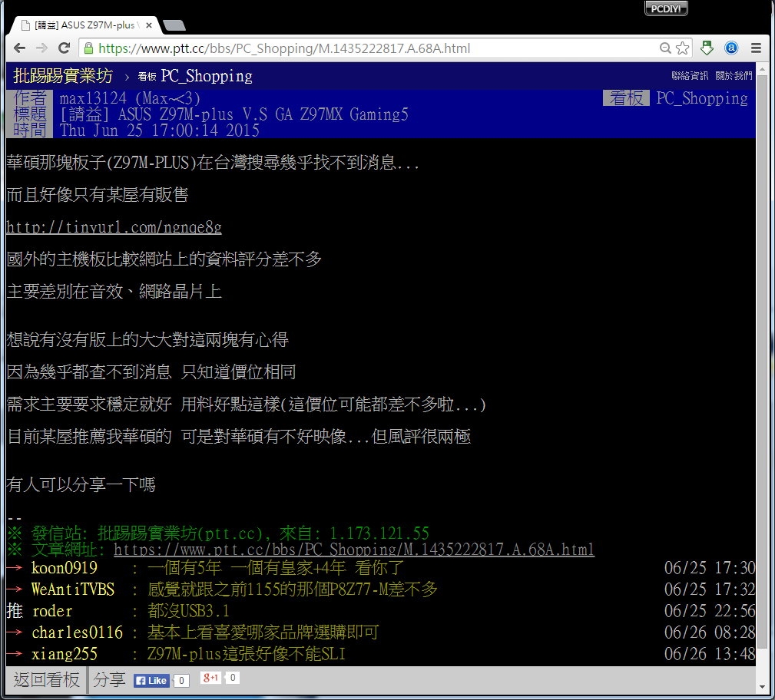This screenshot has height=700, width=775.
Task: Open the blue 'a' extension icon
Action: (731, 48)
